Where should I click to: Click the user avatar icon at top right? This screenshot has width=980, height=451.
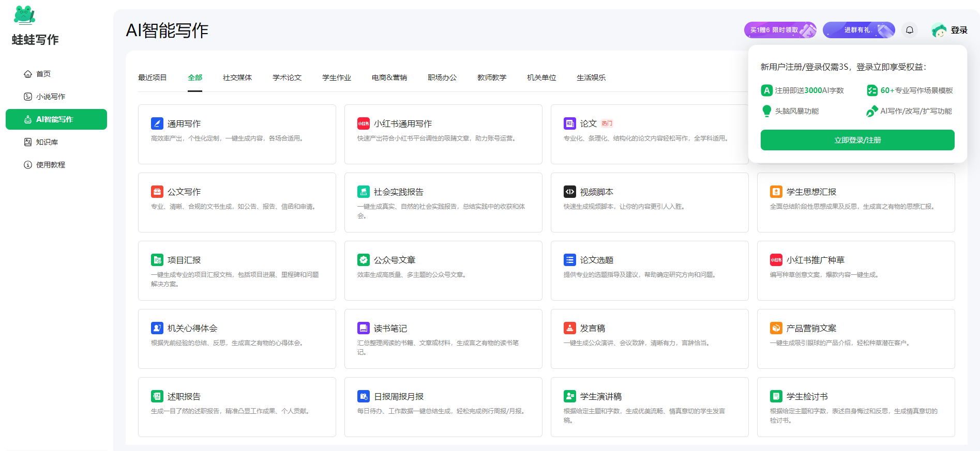(939, 30)
